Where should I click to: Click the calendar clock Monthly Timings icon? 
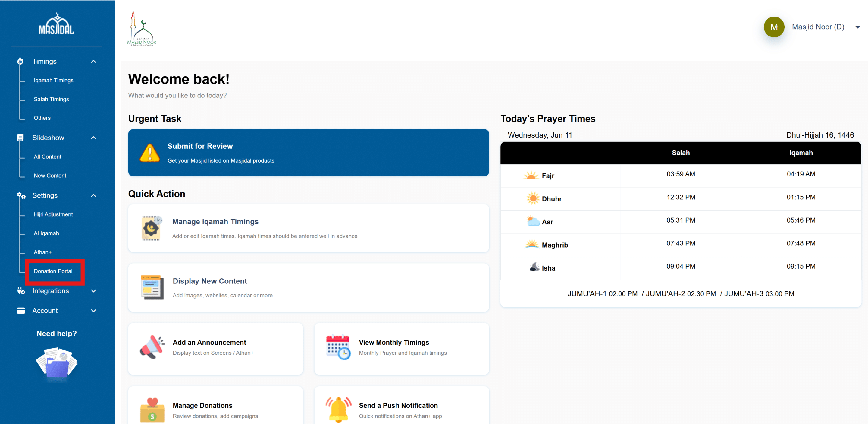[x=338, y=347]
